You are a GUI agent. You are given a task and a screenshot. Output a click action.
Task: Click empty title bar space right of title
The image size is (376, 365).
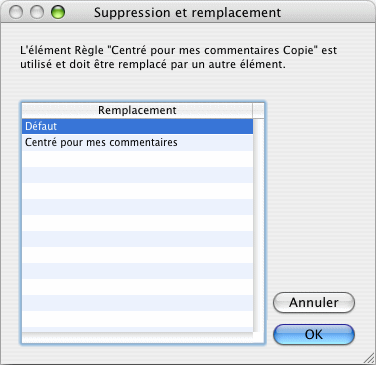[327, 12]
